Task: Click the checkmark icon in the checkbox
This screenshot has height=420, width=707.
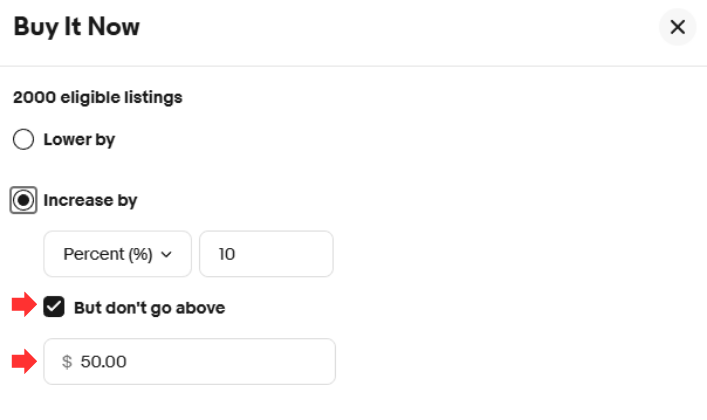Action: coord(54,307)
